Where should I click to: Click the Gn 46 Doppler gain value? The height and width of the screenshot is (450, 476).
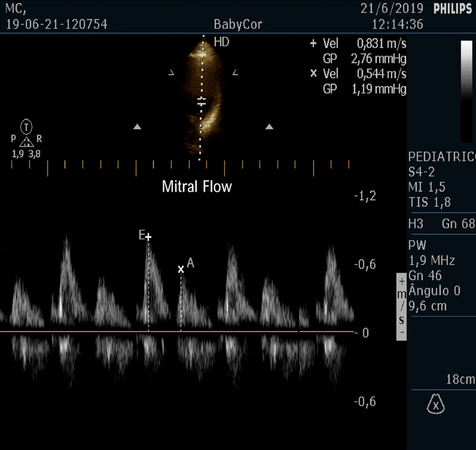(x=425, y=276)
